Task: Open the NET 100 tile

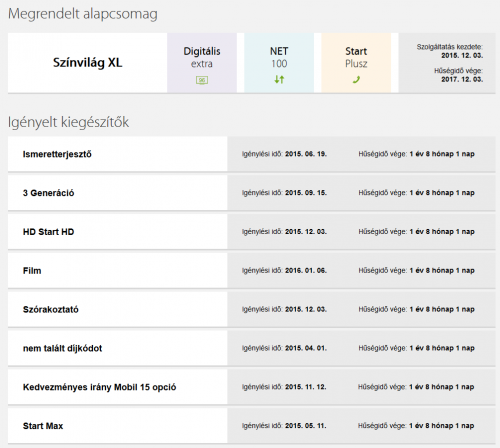Action: click(279, 63)
